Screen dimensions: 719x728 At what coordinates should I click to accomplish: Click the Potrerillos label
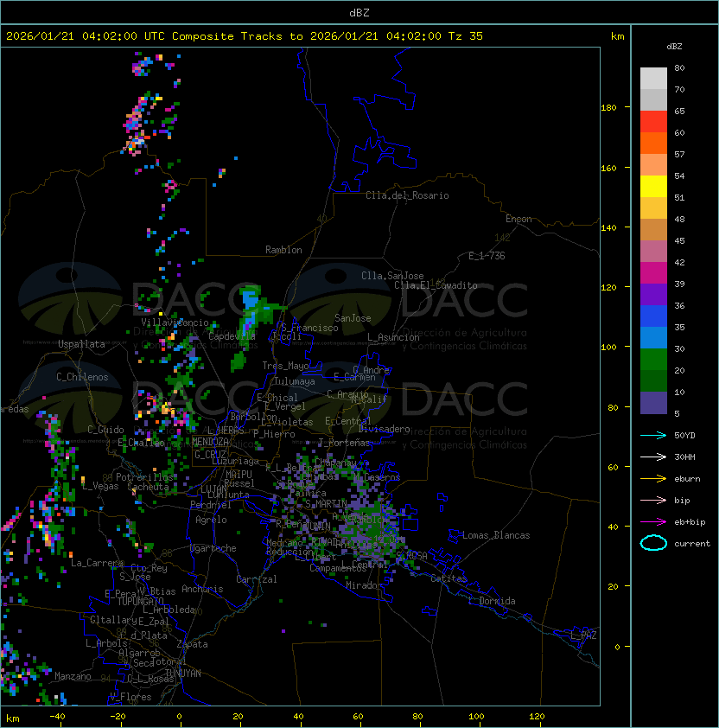click(144, 477)
